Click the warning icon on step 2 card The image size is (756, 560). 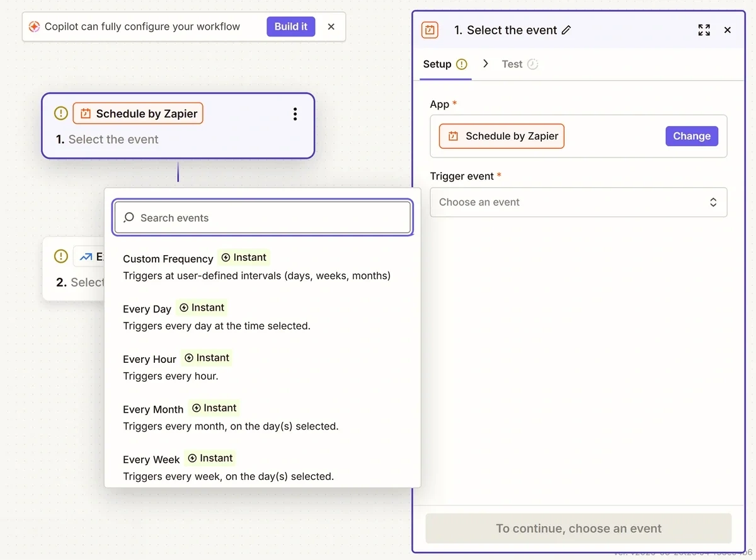point(61,256)
